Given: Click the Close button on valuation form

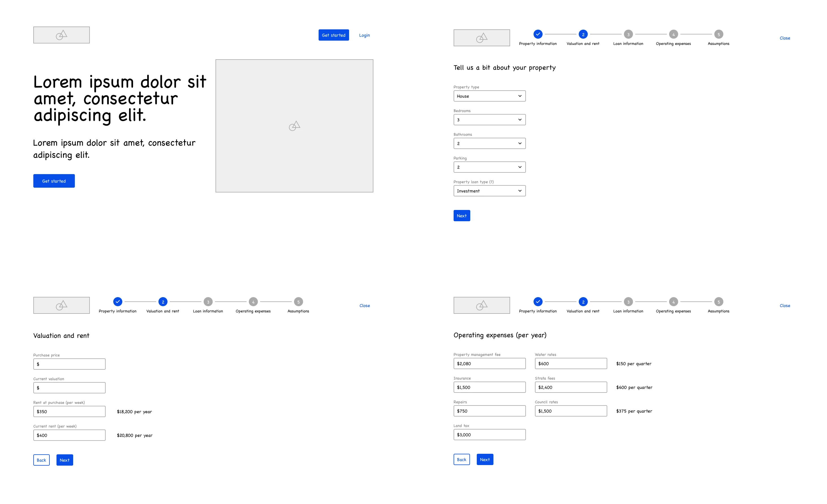Looking at the screenshot, I should [x=364, y=306].
